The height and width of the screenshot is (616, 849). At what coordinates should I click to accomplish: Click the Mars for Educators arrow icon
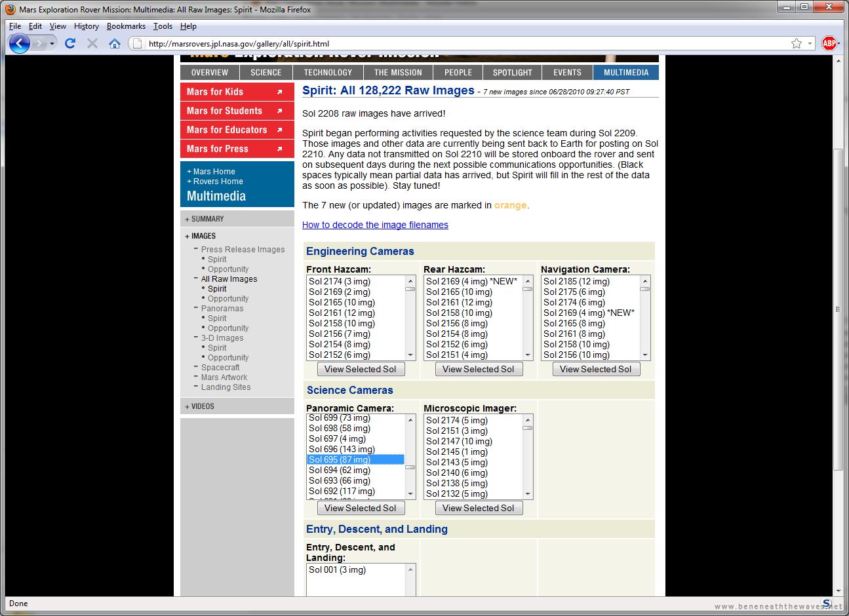coord(279,130)
